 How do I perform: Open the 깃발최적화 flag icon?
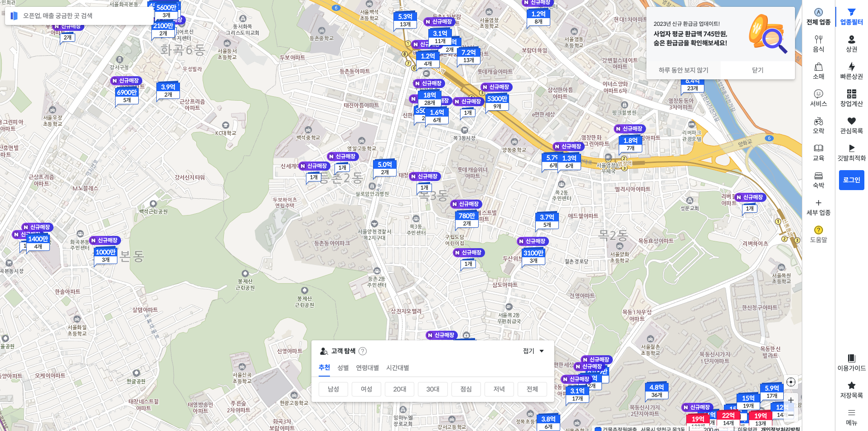(x=851, y=148)
